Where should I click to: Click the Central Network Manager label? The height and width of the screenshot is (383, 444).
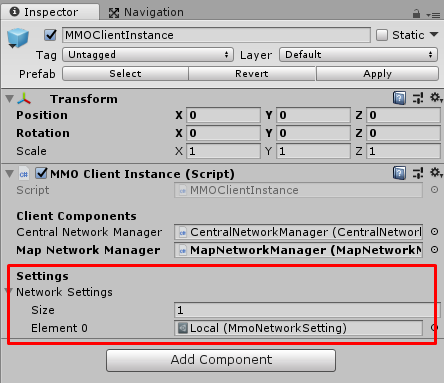point(89,232)
